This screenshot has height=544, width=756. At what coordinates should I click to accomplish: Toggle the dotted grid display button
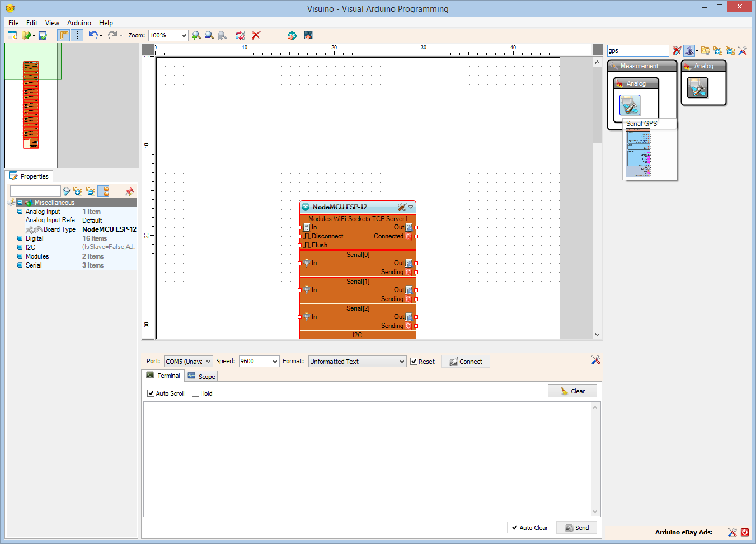(x=77, y=35)
